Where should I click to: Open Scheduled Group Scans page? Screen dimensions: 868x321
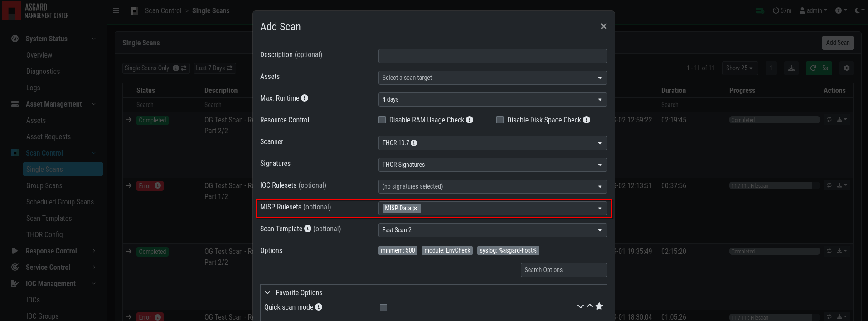(x=60, y=202)
